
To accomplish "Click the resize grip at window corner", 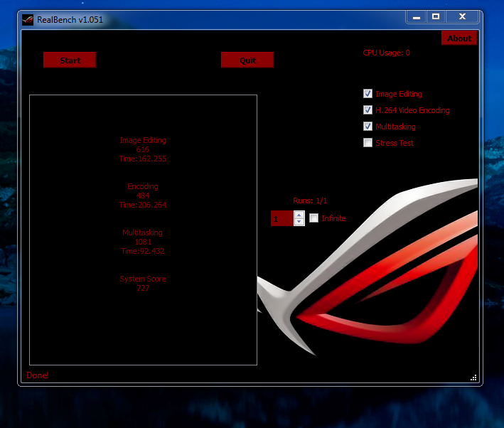I will pyautogui.click(x=473, y=378).
